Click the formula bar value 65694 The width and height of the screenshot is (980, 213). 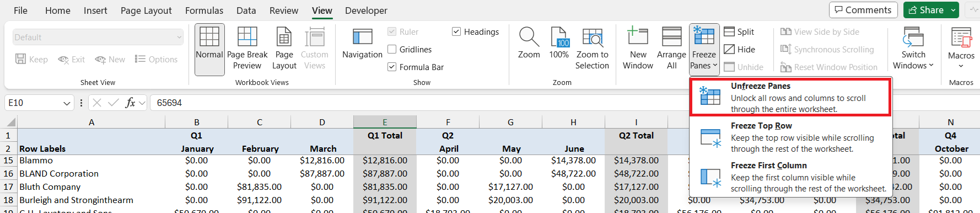pyautogui.click(x=169, y=103)
